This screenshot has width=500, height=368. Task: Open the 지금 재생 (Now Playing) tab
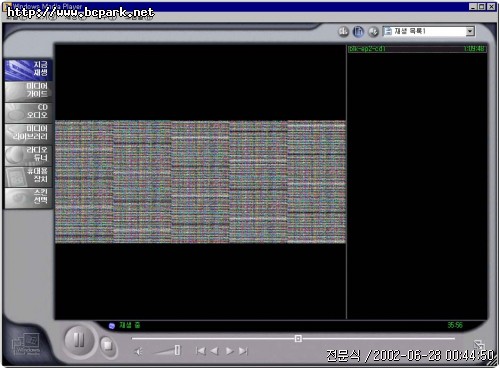(28, 70)
